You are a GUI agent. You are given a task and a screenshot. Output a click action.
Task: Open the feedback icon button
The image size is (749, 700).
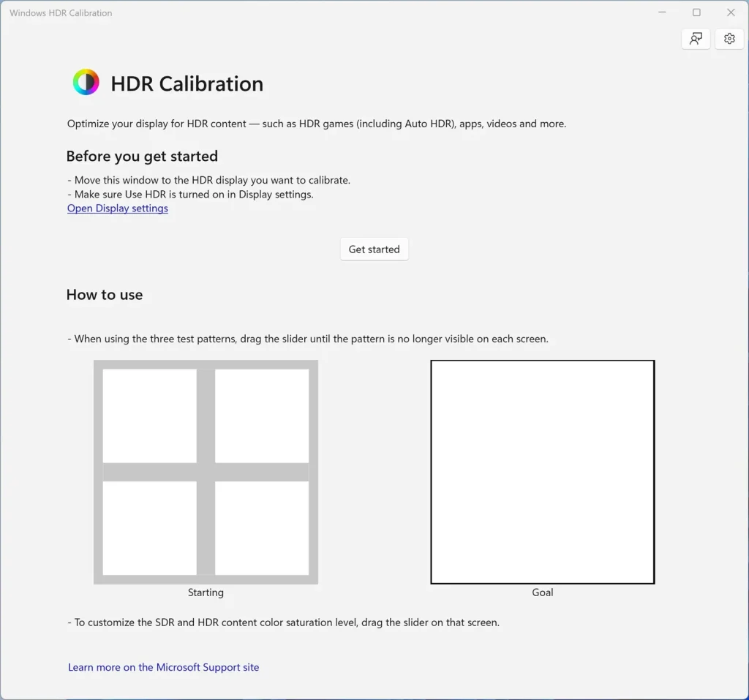tap(696, 39)
